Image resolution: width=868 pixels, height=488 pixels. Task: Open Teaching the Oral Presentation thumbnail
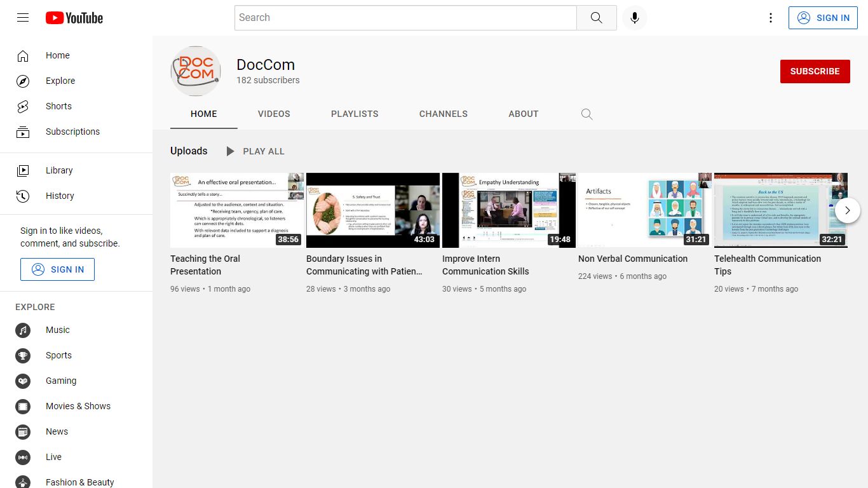pos(237,210)
